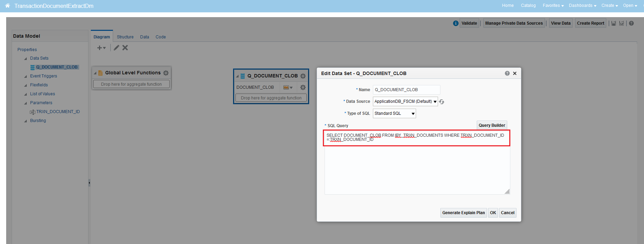644x244 pixels.
Task: Select Event Triggers in the tree
Action: pos(44,76)
